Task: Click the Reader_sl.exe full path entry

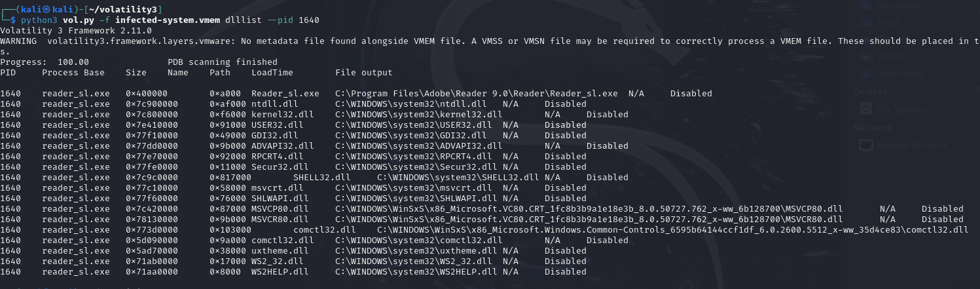Action: point(477,94)
